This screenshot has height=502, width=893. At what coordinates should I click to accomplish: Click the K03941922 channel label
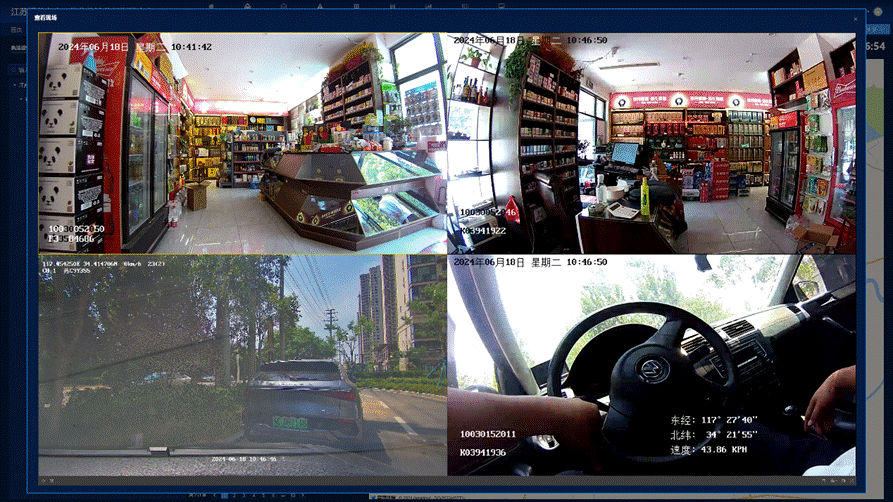pos(483,231)
